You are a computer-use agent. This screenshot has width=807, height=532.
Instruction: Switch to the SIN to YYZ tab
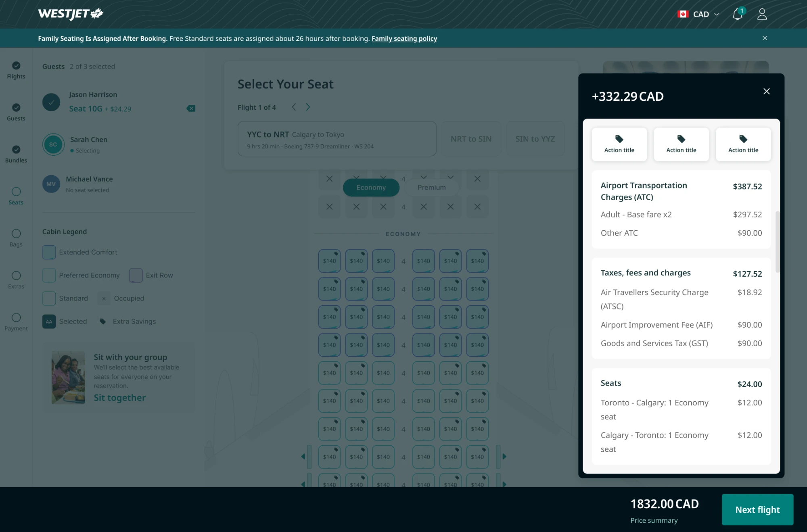coord(535,139)
